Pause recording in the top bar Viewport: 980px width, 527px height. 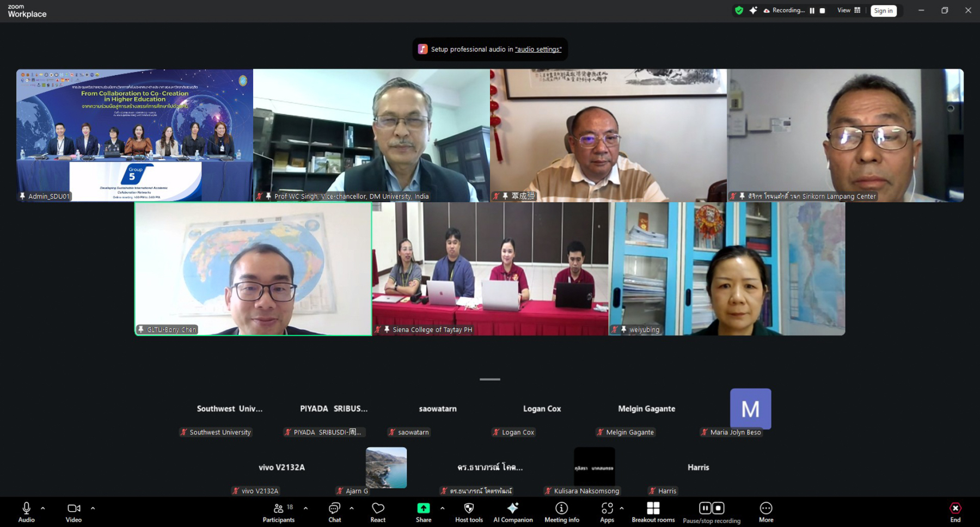tap(812, 10)
